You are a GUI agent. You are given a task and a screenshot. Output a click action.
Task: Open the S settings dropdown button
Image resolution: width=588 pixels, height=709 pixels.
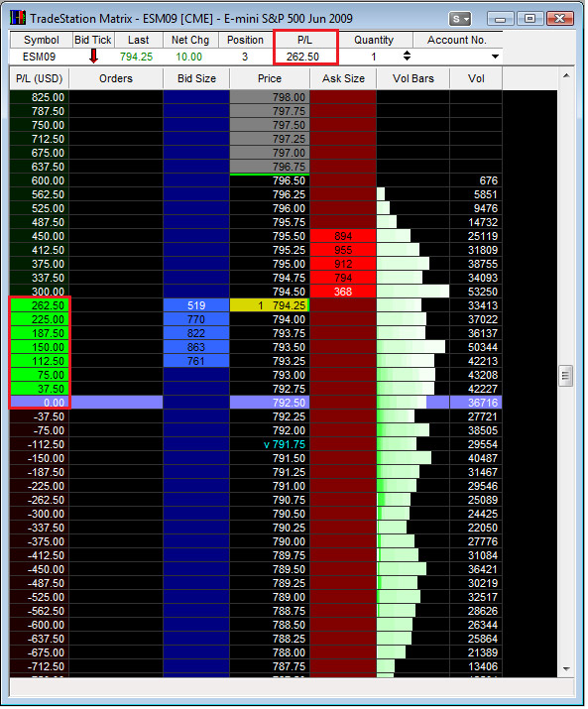click(x=460, y=19)
